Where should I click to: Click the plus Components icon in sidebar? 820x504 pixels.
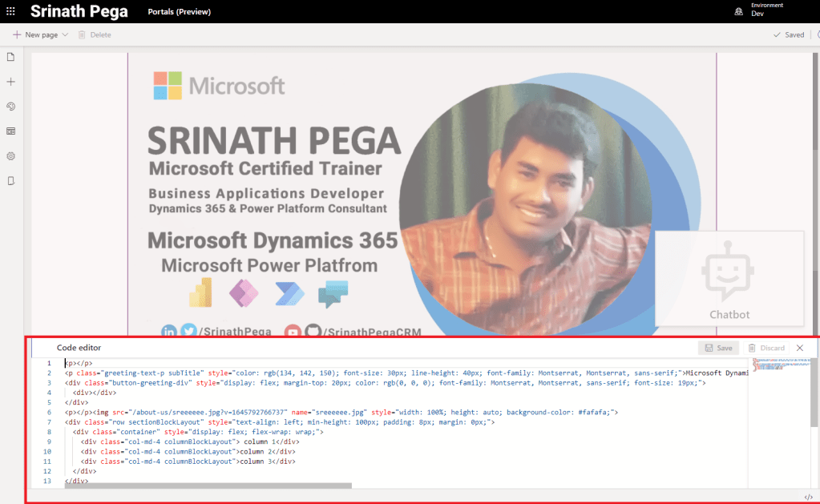click(11, 82)
